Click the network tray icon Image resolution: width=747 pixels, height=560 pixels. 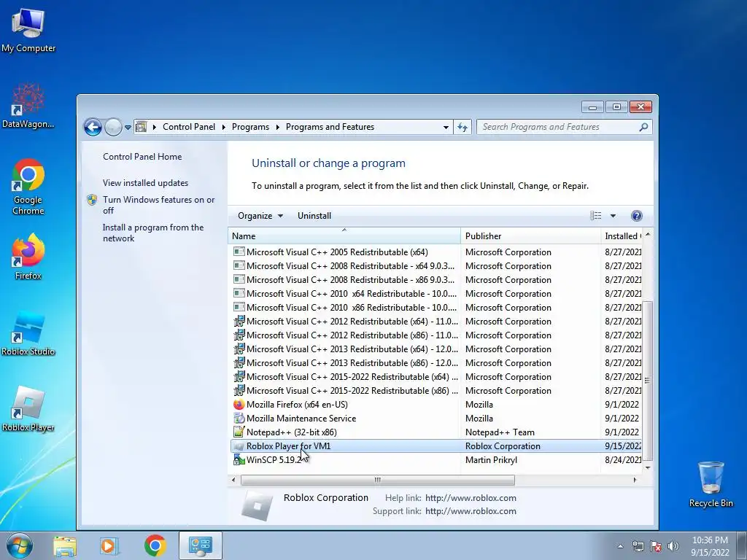(x=638, y=546)
